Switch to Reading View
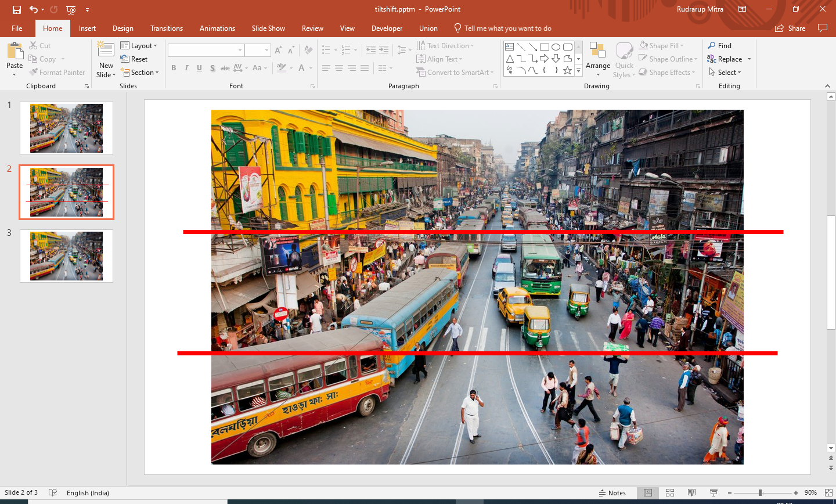This screenshot has height=504, width=836. [x=691, y=492]
